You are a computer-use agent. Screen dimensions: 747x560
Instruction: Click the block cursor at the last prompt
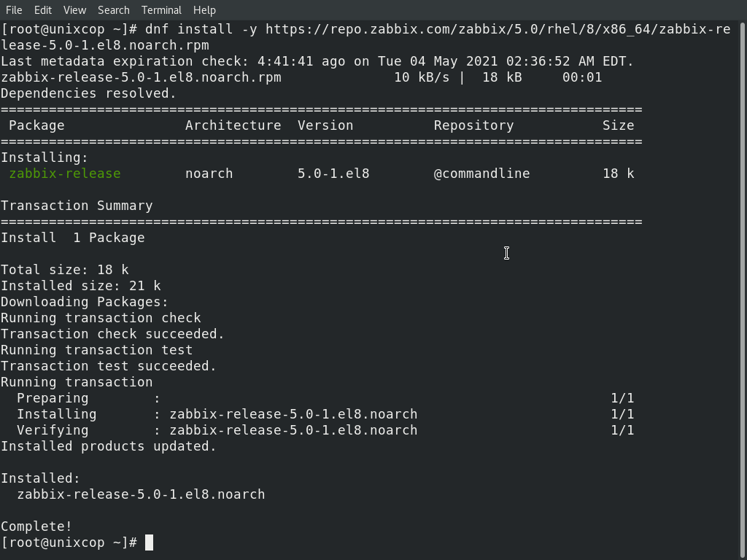149,542
